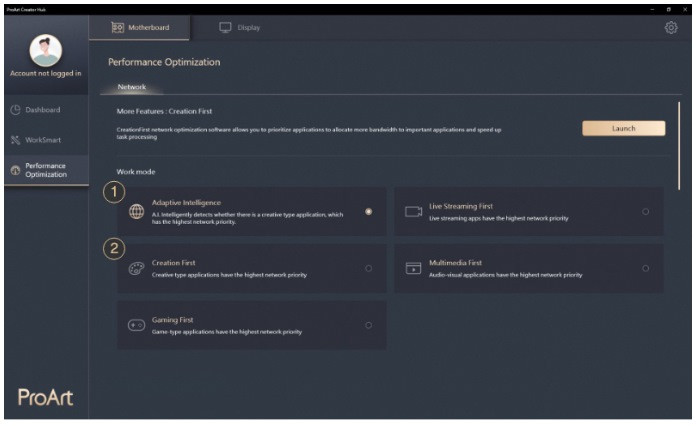Click the Adaptive Intelligence title

pyautogui.click(x=186, y=202)
